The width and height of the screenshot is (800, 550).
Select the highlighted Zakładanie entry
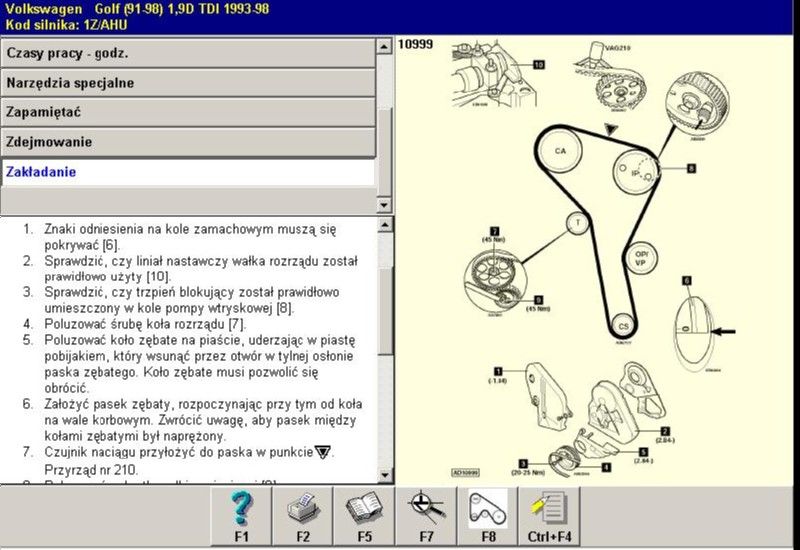coord(188,172)
